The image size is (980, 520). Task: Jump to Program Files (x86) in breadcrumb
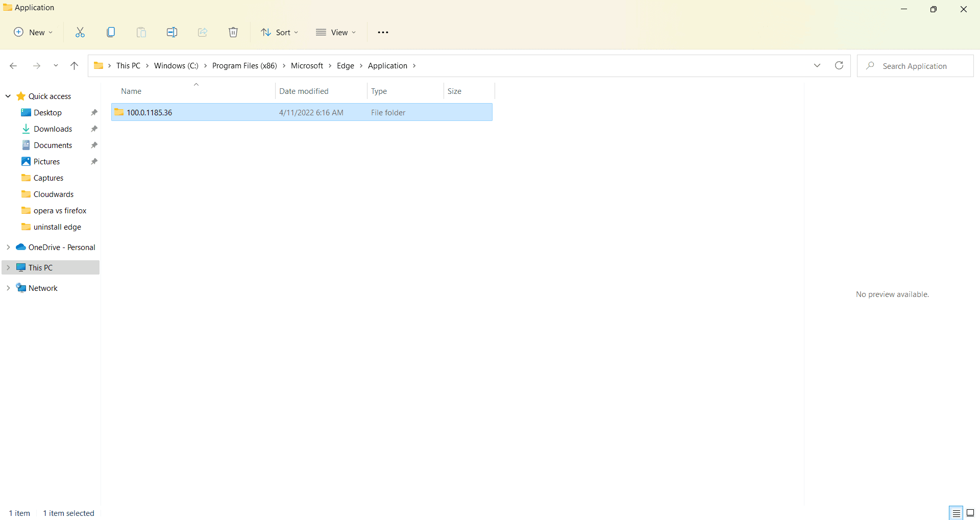(244, 65)
